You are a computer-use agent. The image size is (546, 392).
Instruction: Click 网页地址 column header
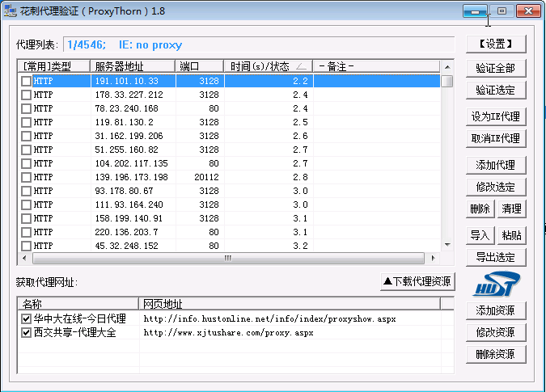pos(290,304)
